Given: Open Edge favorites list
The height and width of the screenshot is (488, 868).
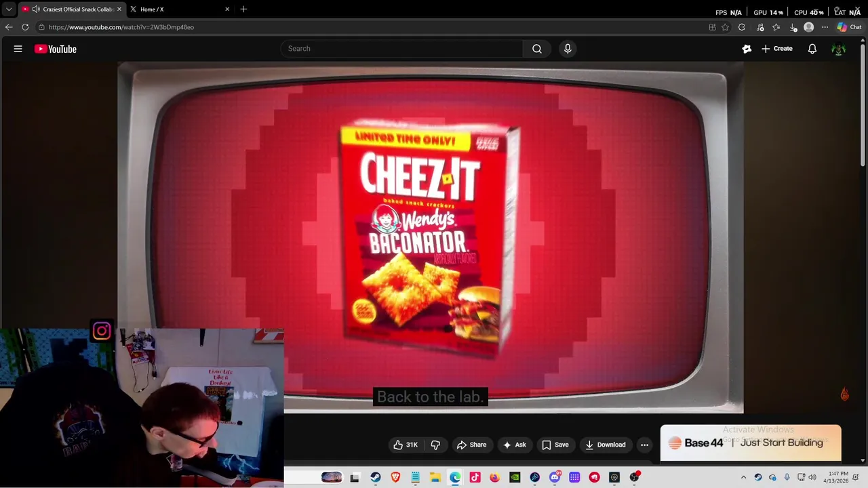Looking at the screenshot, I should [776, 27].
